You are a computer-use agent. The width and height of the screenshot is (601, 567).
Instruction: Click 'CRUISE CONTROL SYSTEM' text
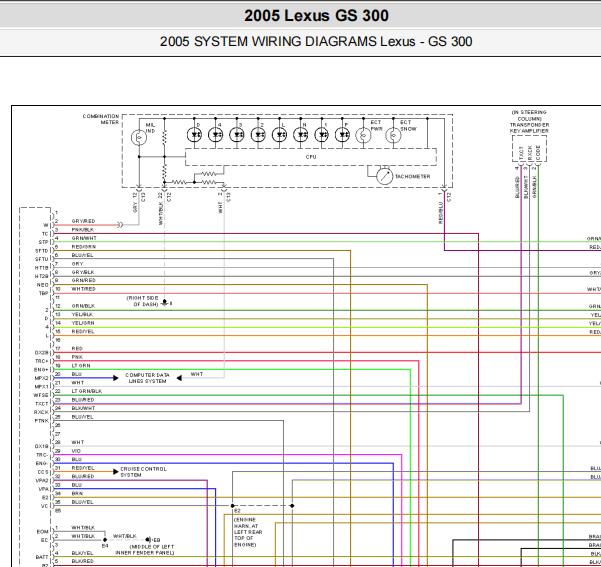click(x=143, y=472)
